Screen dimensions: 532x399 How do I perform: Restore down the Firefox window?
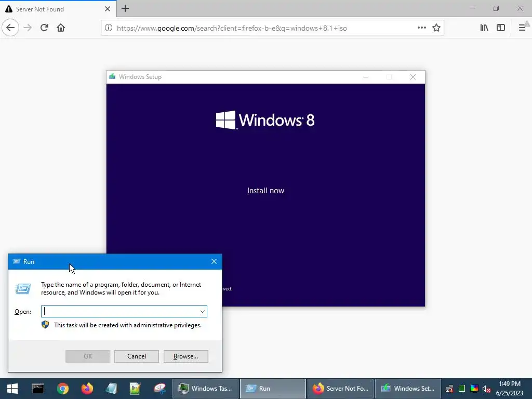tap(496, 8)
